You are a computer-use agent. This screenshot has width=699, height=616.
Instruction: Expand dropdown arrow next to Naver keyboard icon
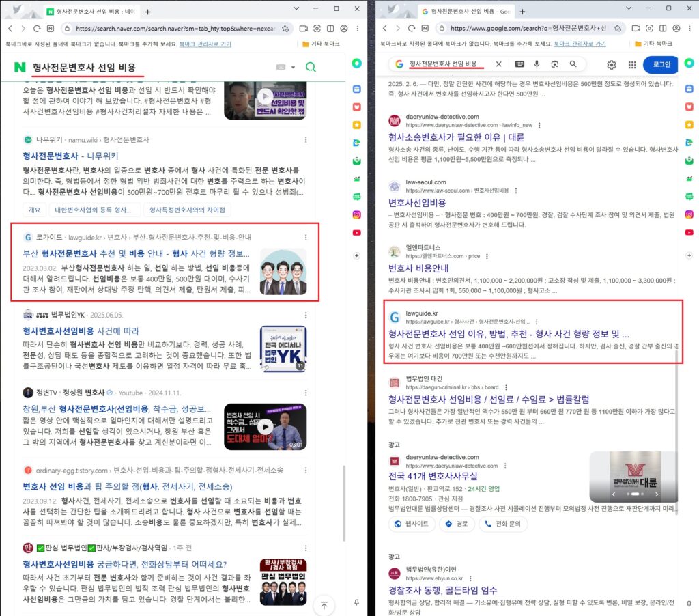click(x=294, y=68)
